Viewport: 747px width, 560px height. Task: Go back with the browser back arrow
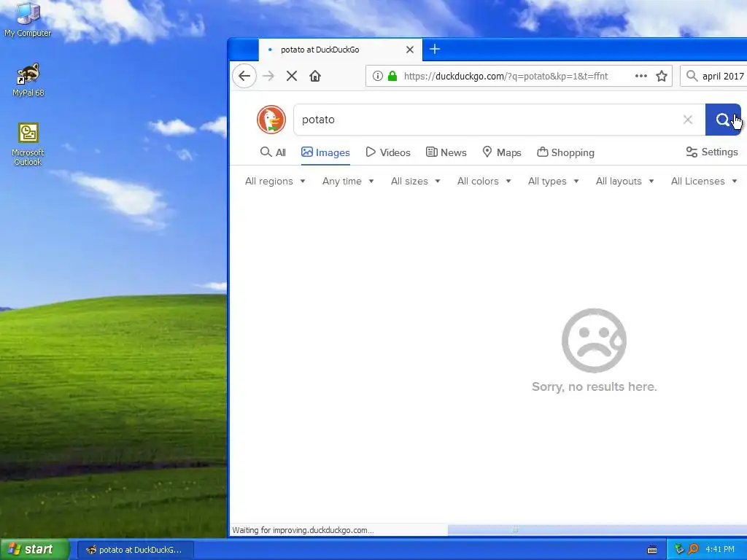(x=244, y=76)
